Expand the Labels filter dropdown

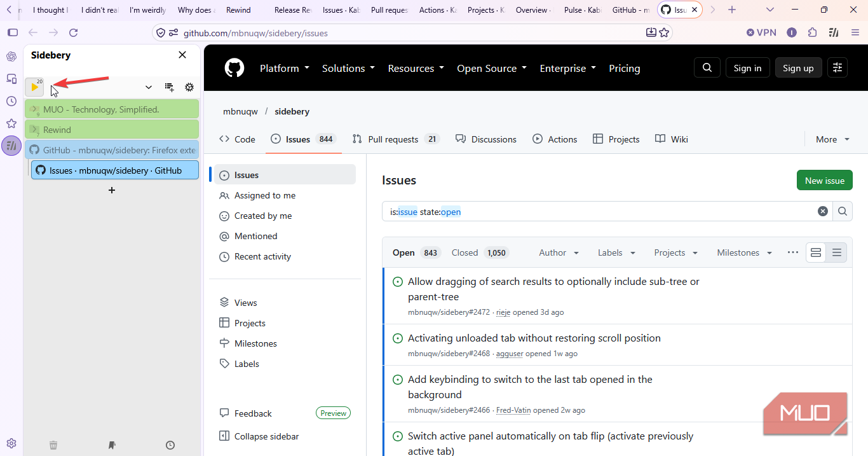coord(616,252)
